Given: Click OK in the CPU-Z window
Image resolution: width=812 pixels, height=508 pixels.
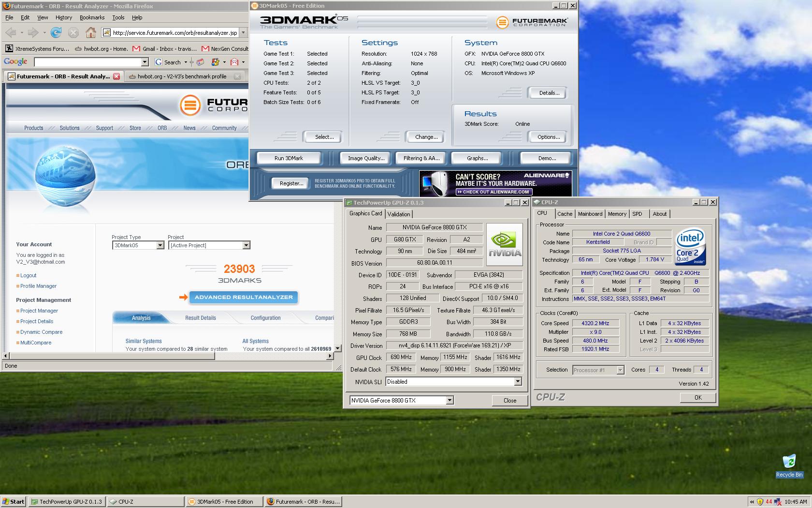Looking at the screenshot, I should 698,397.
